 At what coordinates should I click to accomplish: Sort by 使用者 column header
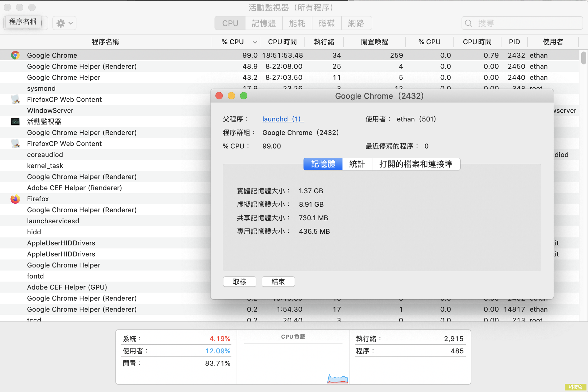[x=553, y=42]
